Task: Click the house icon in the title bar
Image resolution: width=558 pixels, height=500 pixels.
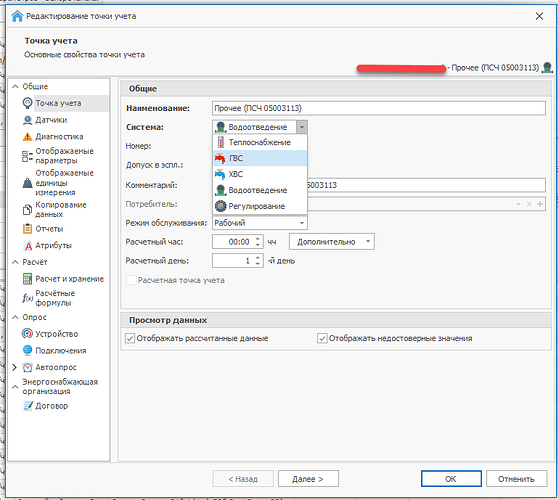Action: click(17, 16)
